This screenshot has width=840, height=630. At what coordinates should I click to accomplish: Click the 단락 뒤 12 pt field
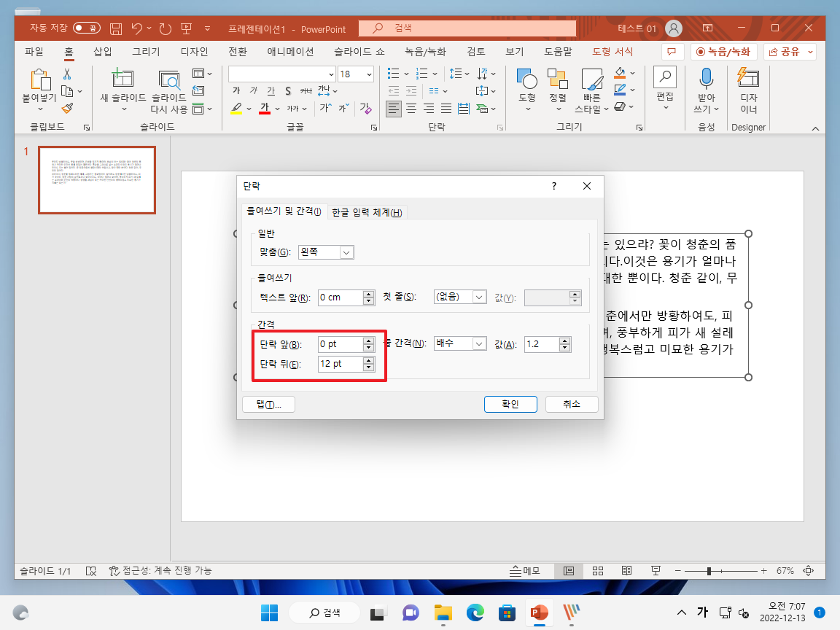click(341, 365)
